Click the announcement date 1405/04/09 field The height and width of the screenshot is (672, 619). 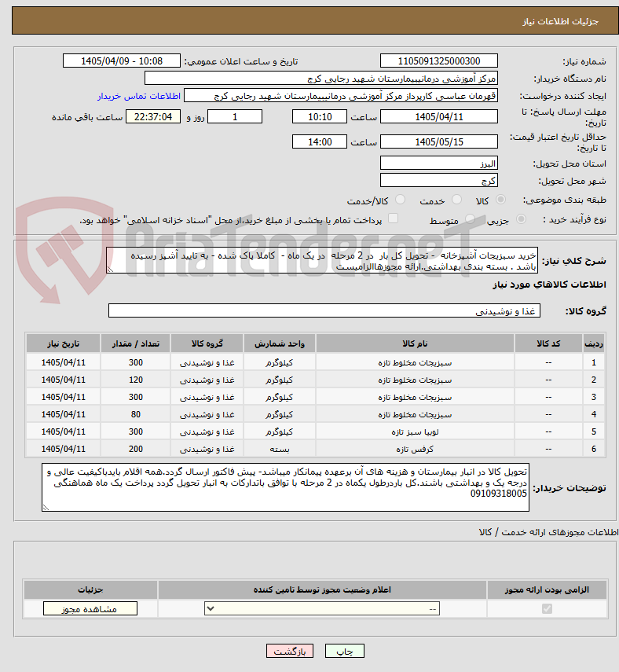122,61
